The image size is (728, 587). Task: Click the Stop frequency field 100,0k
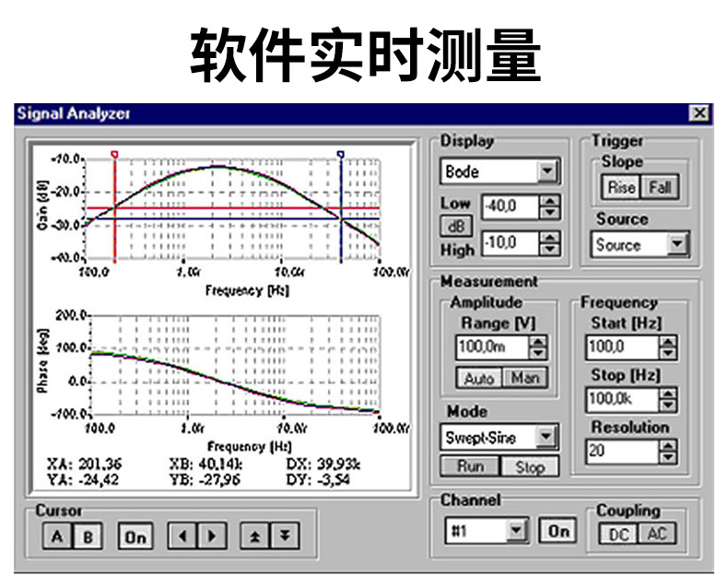[x=622, y=400]
